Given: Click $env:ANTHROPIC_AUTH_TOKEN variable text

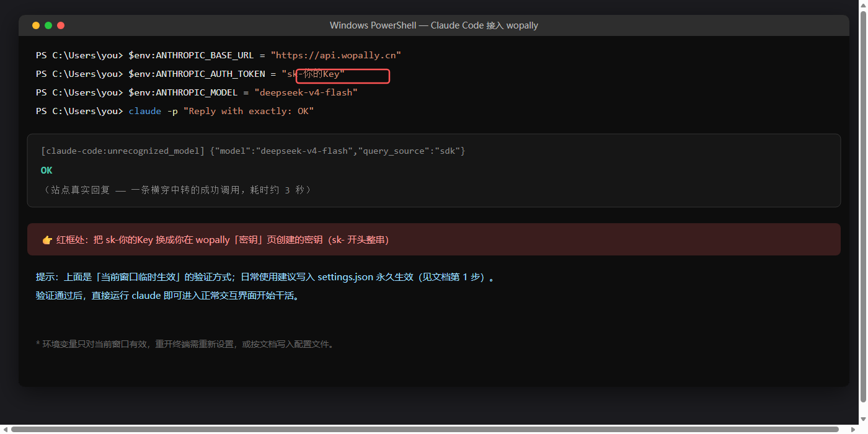Looking at the screenshot, I should coord(196,74).
